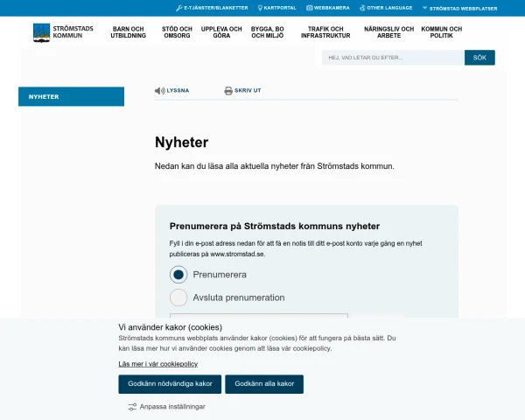Open the Barn och utbildning menu
Image resolution: width=525 pixels, height=420 pixels.
click(129, 32)
